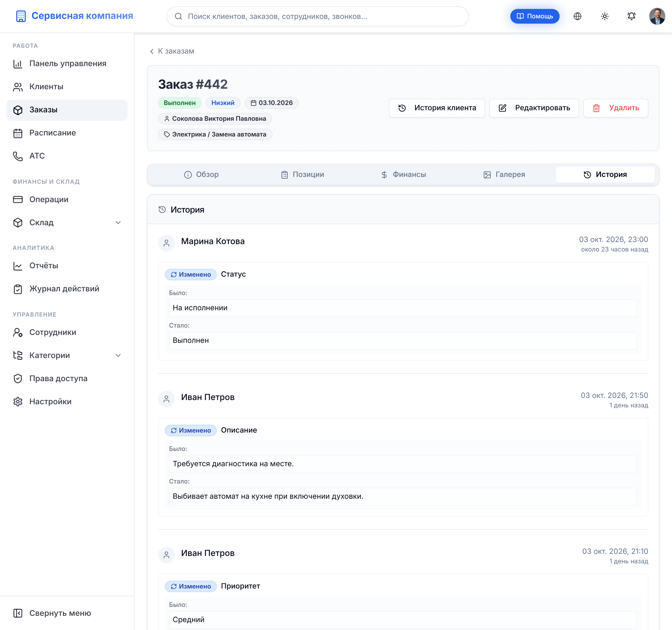
Task: Click the 03.10.2026 date chip
Action: (271, 103)
